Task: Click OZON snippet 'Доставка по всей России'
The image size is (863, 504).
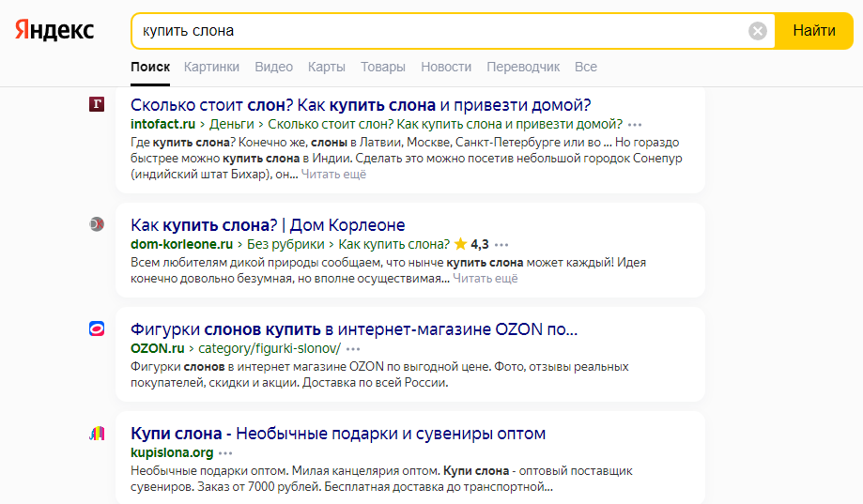Action: 376,383
